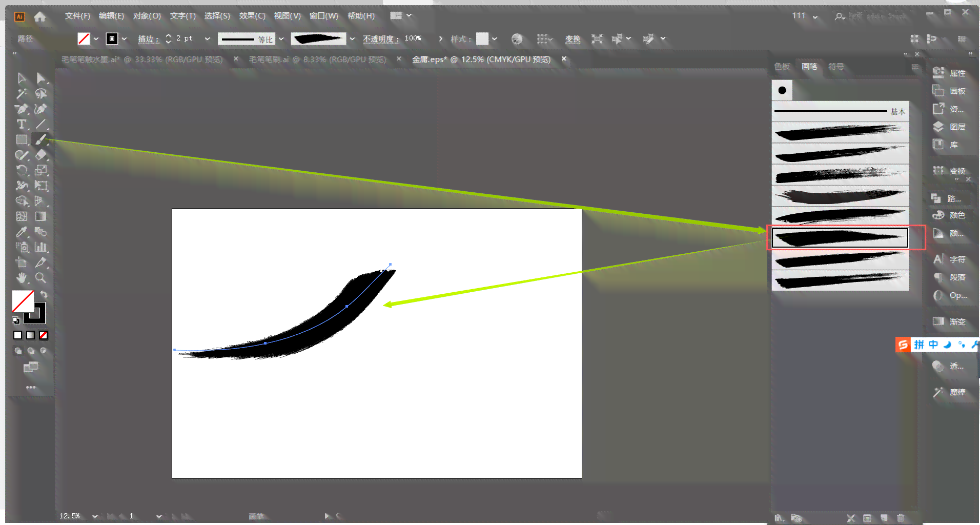Screen dimensions: 980x525
Task: Select the Scale tool
Action: tap(41, 170)
